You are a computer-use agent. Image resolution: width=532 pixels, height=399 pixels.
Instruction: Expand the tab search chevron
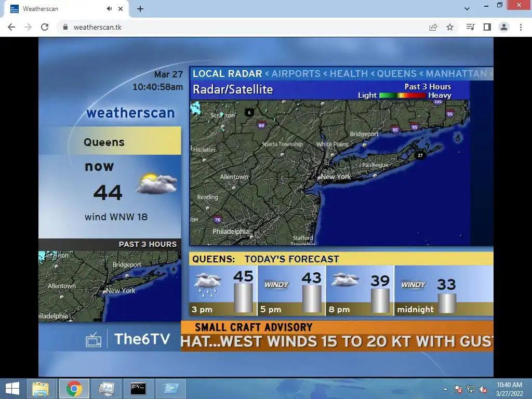click(x=467, y=9)
